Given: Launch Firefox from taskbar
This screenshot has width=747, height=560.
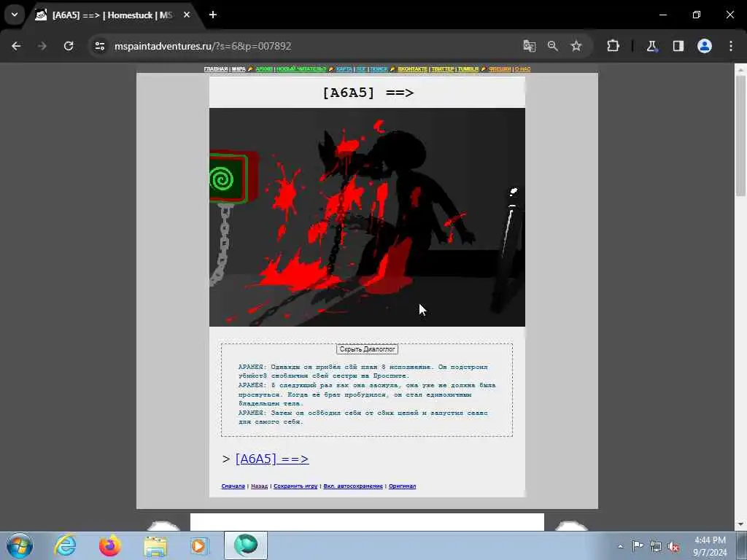Looking at the screenshot, I should 110,545.
